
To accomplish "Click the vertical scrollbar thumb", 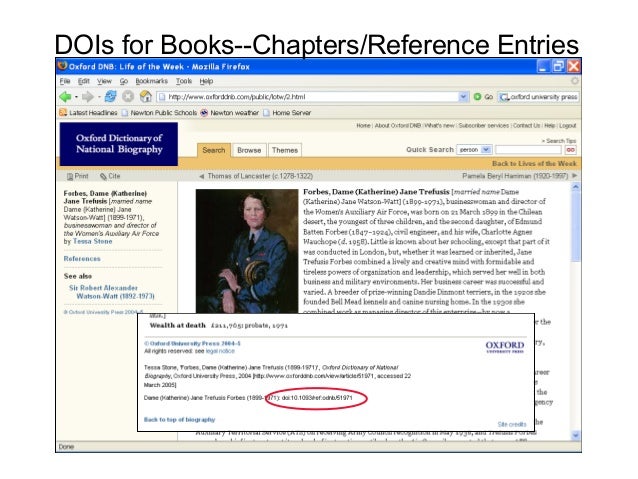I will 575,227.
